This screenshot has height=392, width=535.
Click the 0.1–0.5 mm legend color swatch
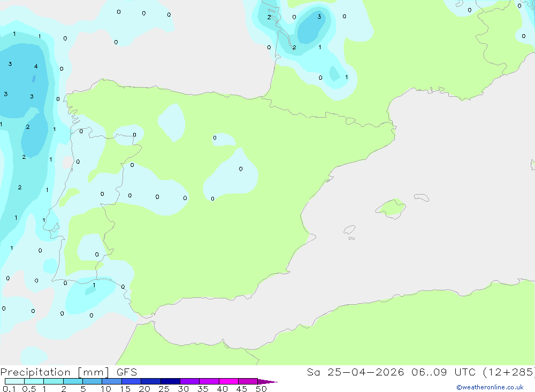click(14, 381)
